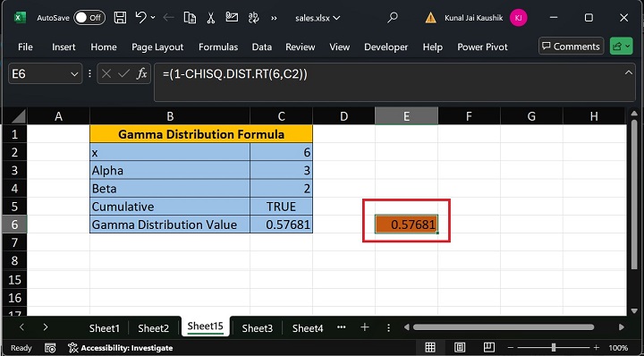Image resolution: width=644 pixels, height=356 pixels.
Task: Show more sheets via ellipsis
Action: pos(341,327)
